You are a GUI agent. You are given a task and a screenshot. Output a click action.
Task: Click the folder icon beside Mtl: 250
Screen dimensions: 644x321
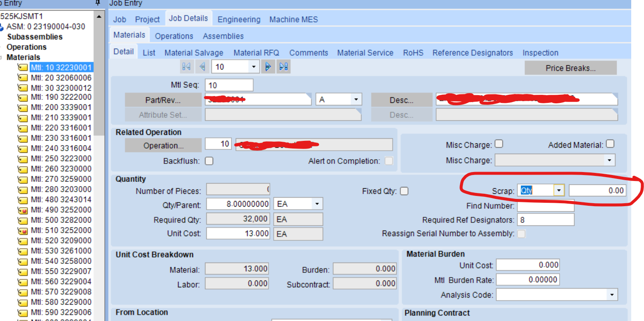(22, 159)
